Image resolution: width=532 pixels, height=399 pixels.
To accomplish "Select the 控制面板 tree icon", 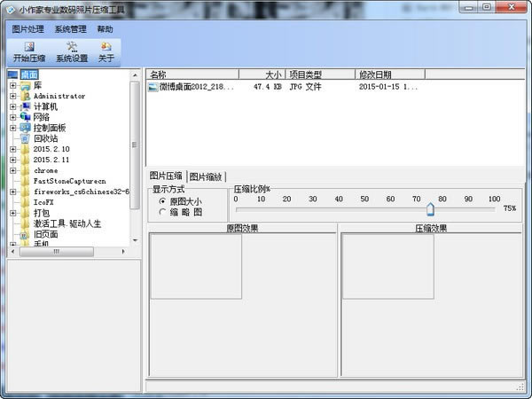I will (x=25, y=128).
